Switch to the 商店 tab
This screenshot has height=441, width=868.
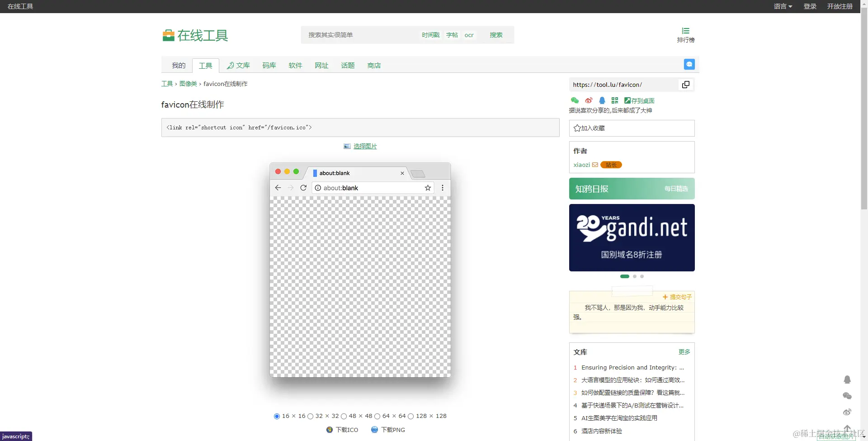pyautogui.click(x=374, y=66)
